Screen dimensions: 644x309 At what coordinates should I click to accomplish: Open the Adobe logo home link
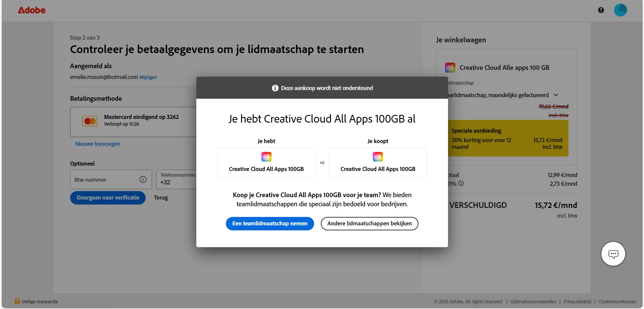(x=32, y=10)
